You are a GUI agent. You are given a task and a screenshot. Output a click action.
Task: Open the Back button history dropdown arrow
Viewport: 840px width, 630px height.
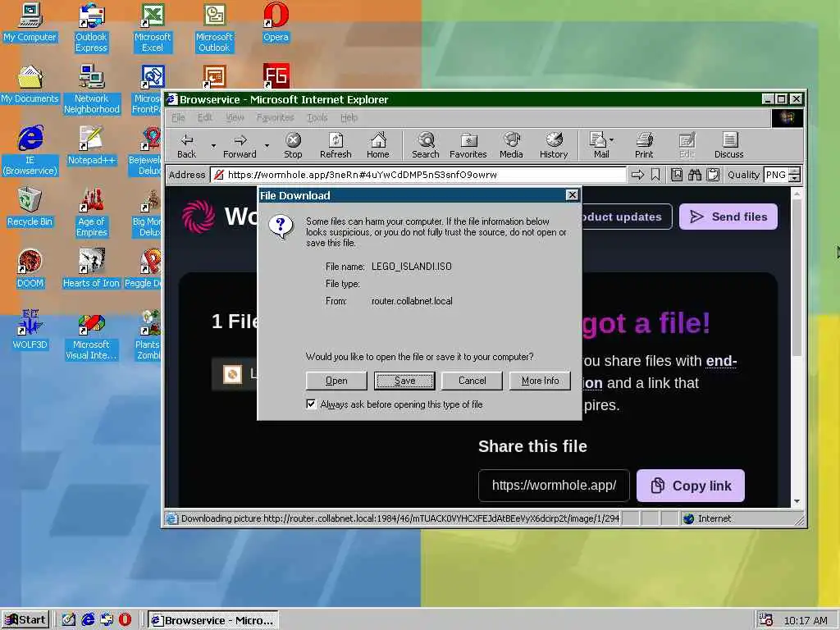click(213, 146)
